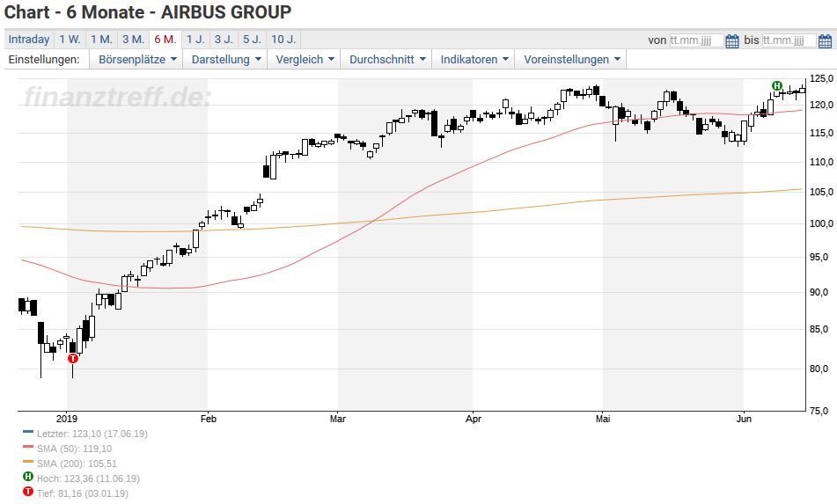Viewport: 837px width, 504px height.
Task: Select the 3 J. timeframe tab
Action: 224,40
